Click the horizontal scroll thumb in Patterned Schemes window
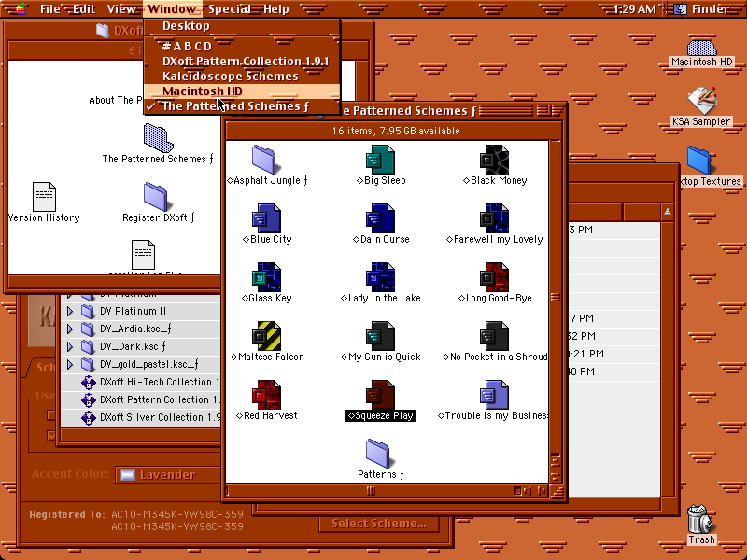The image size is (747, 560). [371, 491]
